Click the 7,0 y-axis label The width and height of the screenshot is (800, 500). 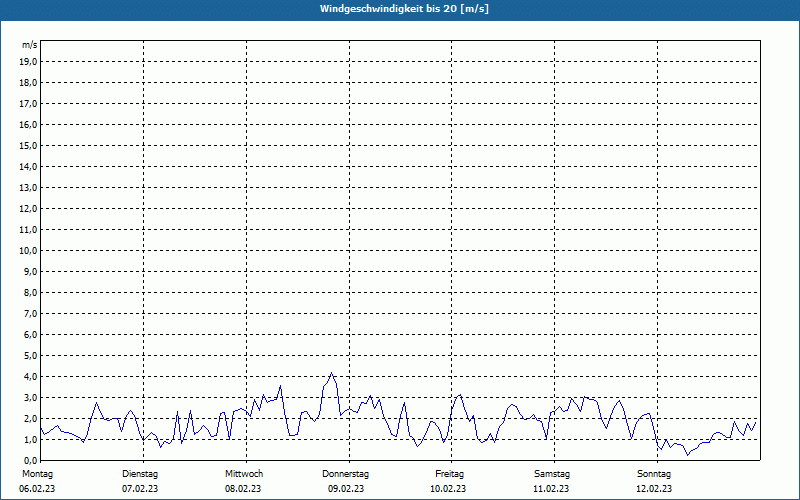point(31,313)
